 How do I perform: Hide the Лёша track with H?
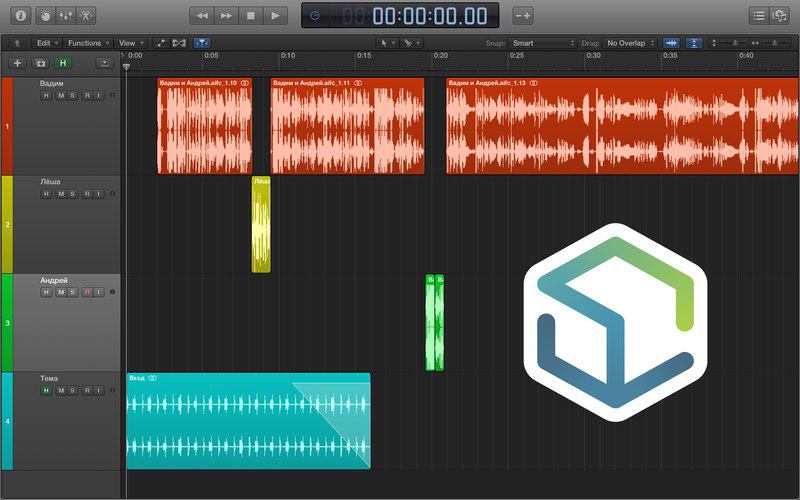tap(46, 194)
